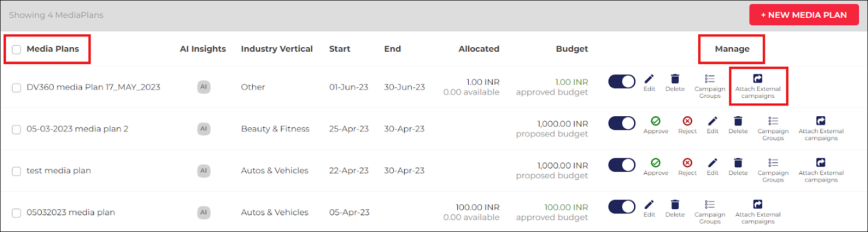Viewport: 868px width, 232px height.
Task: Tick the select-all Media Plans checkbox
Action: tap(16, 49)
